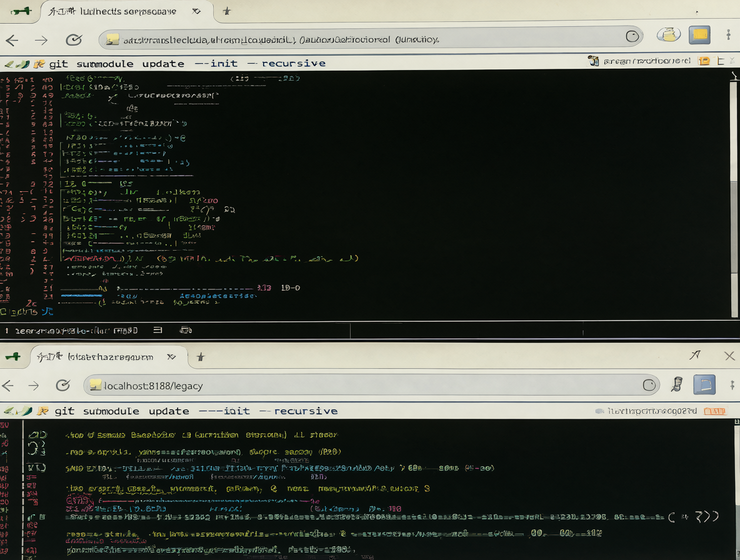Click 'git submodule update --init --recursive' in top window
740x560 pixels.
coord(187,63)
